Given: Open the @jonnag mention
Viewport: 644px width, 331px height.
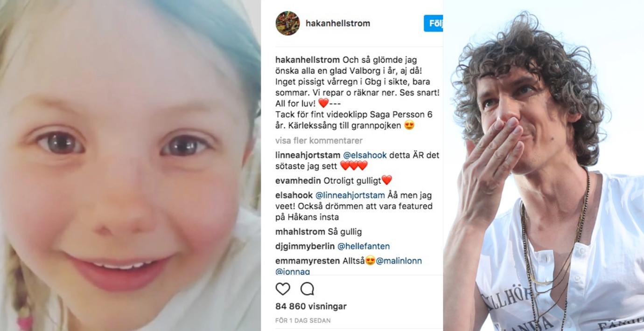Looking at the screenshot, I should (293, 271).
